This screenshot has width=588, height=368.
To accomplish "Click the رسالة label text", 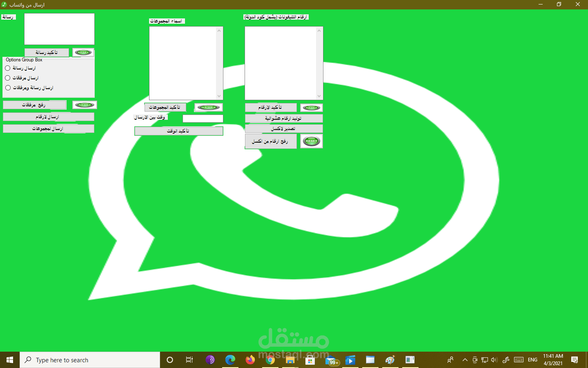I will [8, 17].
